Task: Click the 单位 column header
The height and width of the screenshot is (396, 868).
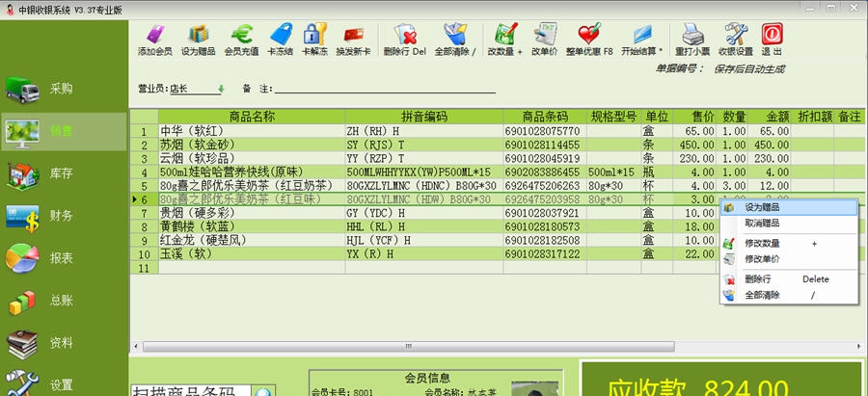Action: point(657,117)
